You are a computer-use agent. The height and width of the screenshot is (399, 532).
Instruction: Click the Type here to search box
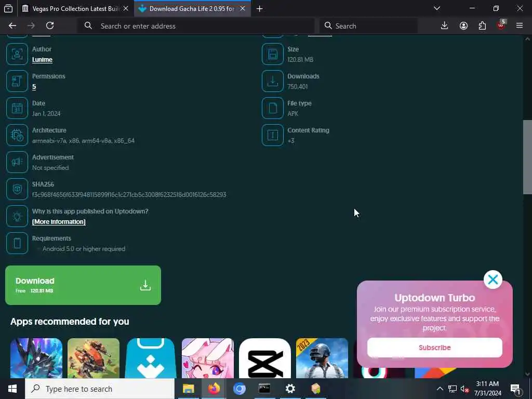tap(100, 389)
